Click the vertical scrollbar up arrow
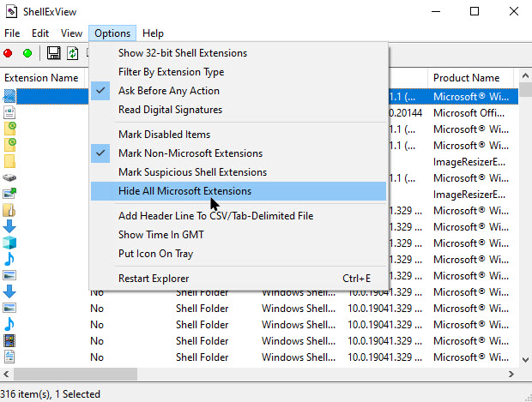This screenshot has height=402, width=532. pos(525,75)
